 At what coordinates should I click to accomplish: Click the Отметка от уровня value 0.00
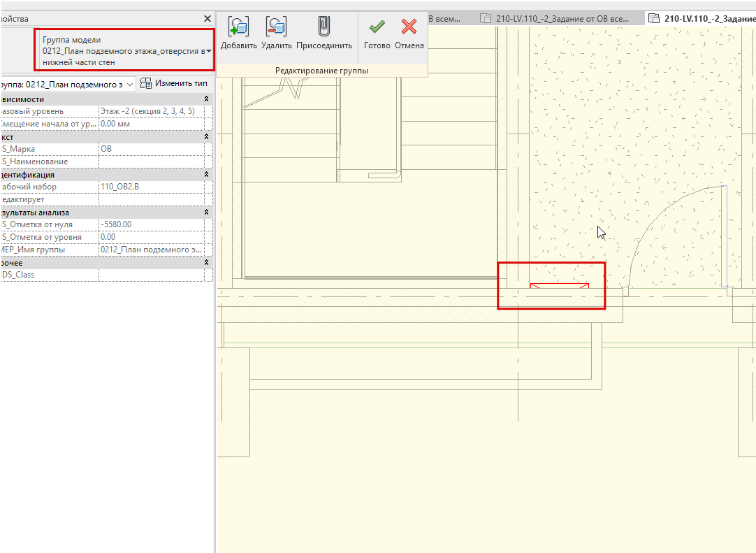(x=152, y=236)
